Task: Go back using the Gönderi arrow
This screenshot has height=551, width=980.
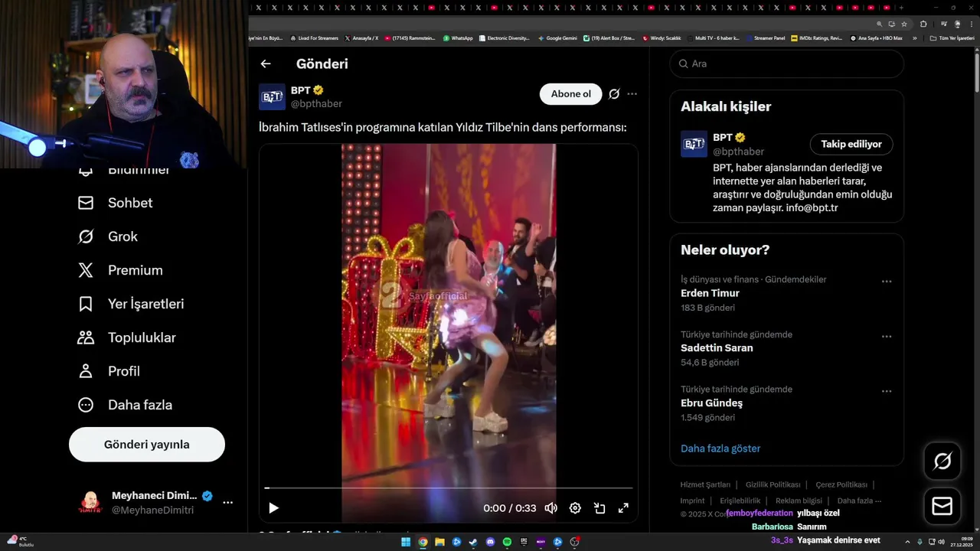Action: pyautogui.click(x=266, y=64)
